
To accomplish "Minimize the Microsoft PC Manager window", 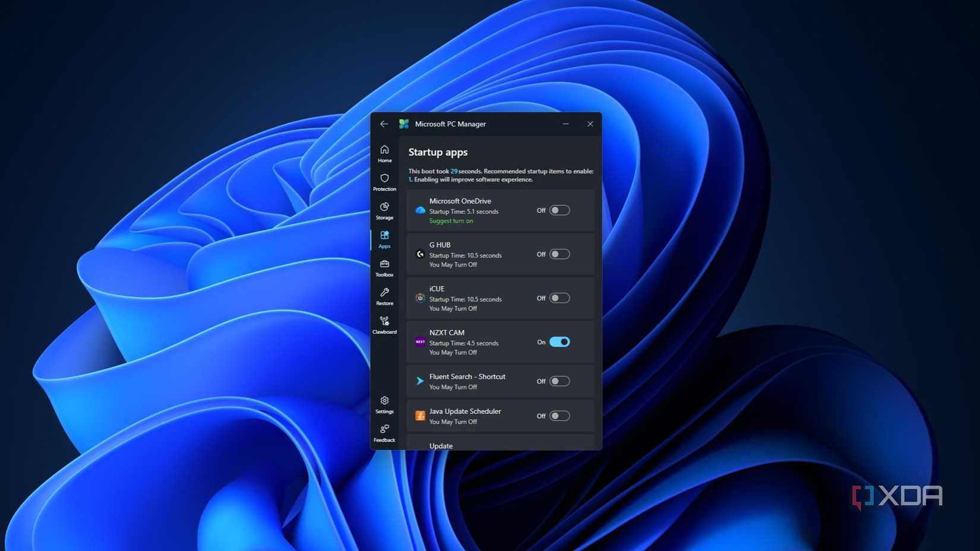I will (x=565, y=124).
